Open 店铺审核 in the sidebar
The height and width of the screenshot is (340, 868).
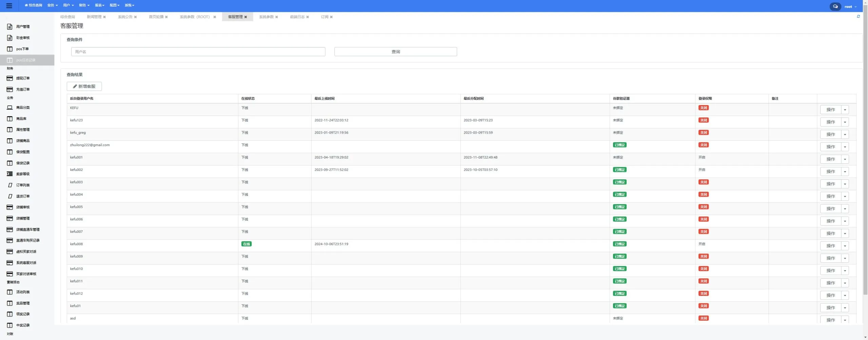(x=23, y=207)
